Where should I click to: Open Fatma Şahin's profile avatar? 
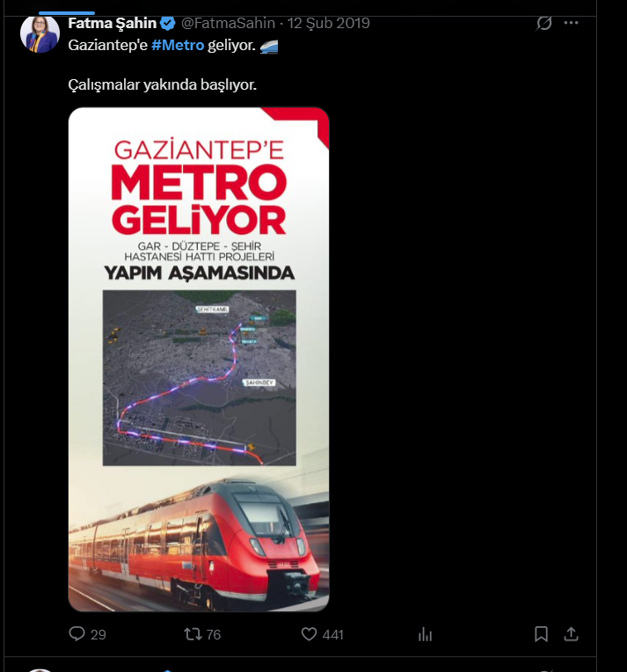40,33
